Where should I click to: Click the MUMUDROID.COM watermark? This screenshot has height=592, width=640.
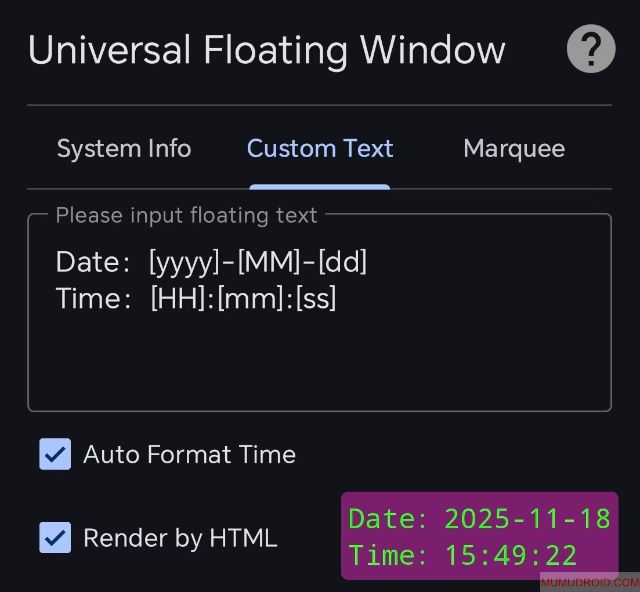click(589, 582)
